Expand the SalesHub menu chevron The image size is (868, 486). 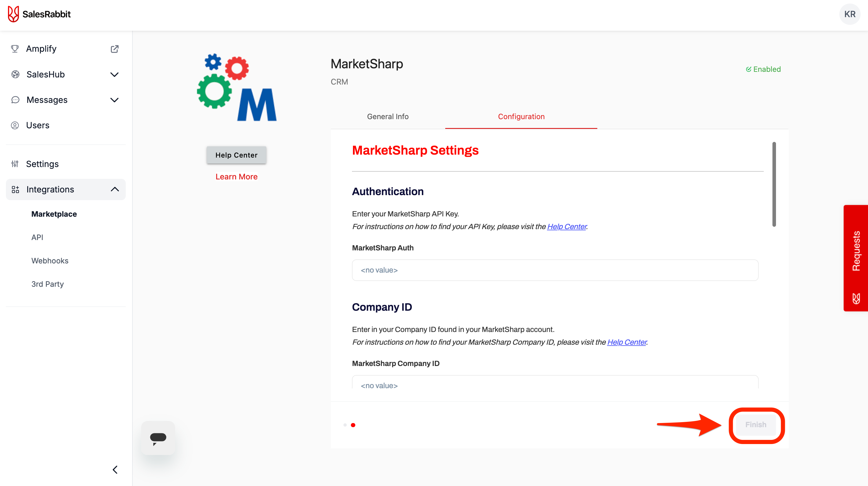(114, 74)
